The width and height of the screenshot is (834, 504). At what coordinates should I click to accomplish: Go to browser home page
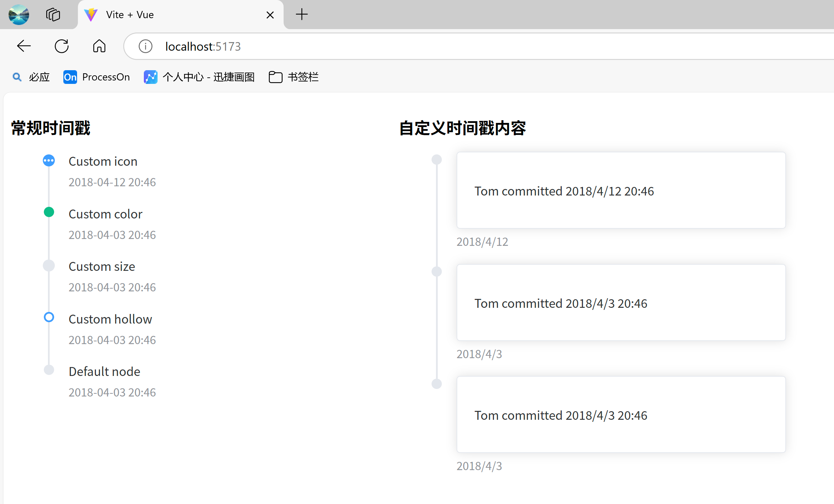[x=99, y=46]
